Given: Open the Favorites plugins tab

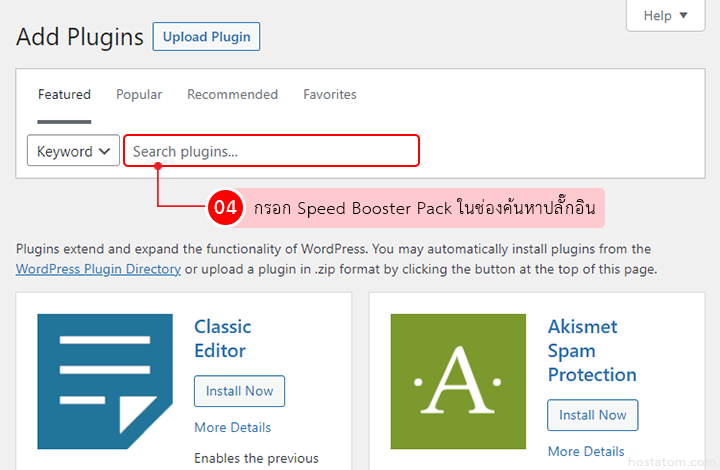Looking at the screenshot, I should click(x=330, y=95).
